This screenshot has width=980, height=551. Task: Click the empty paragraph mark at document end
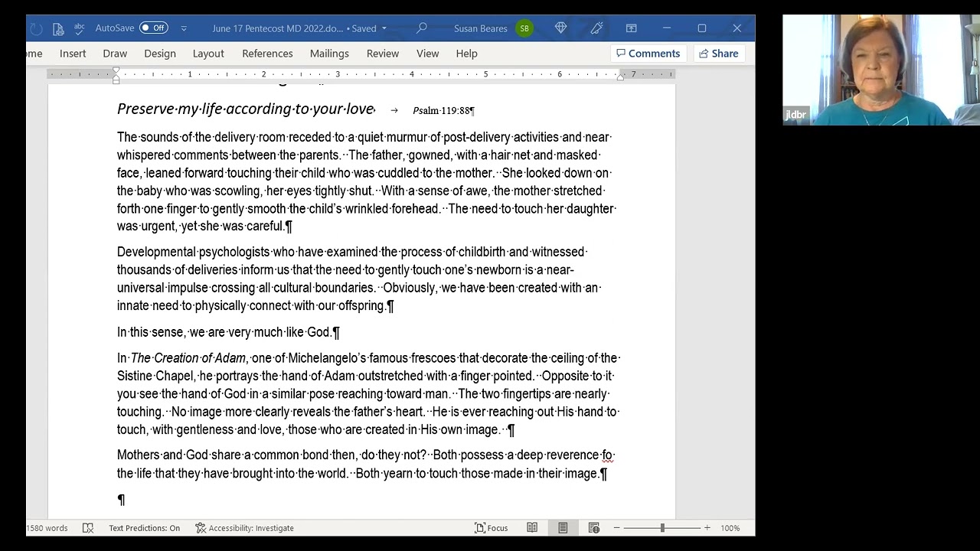coord(121,500)
